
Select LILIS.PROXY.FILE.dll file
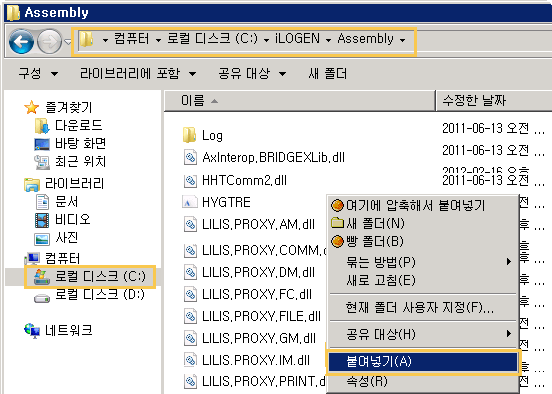click(x=252, y=317)
